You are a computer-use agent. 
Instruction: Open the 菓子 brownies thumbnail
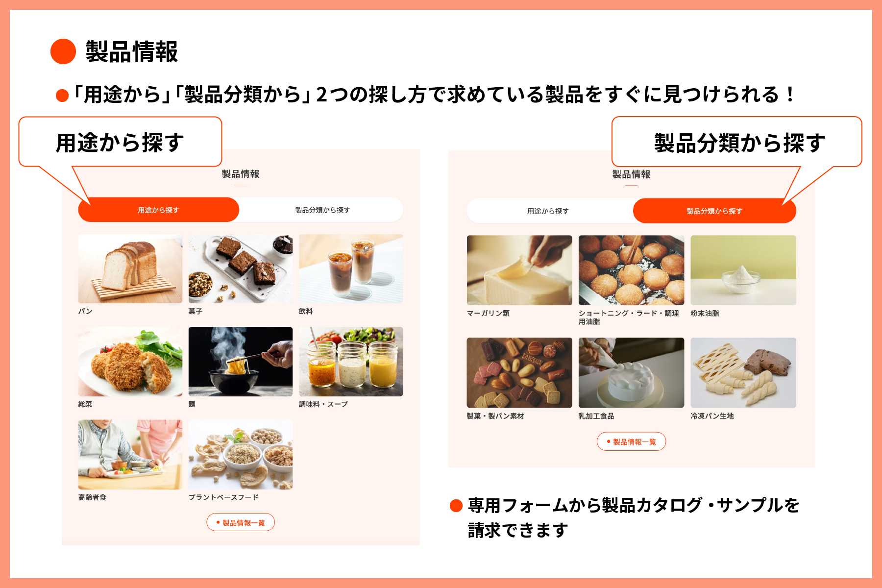[241, 269]
